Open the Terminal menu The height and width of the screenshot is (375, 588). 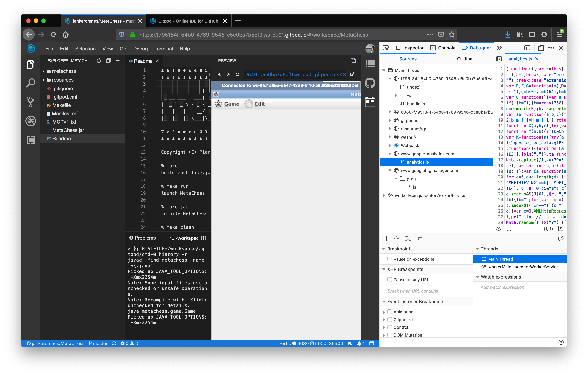click(x=163, y=49)
